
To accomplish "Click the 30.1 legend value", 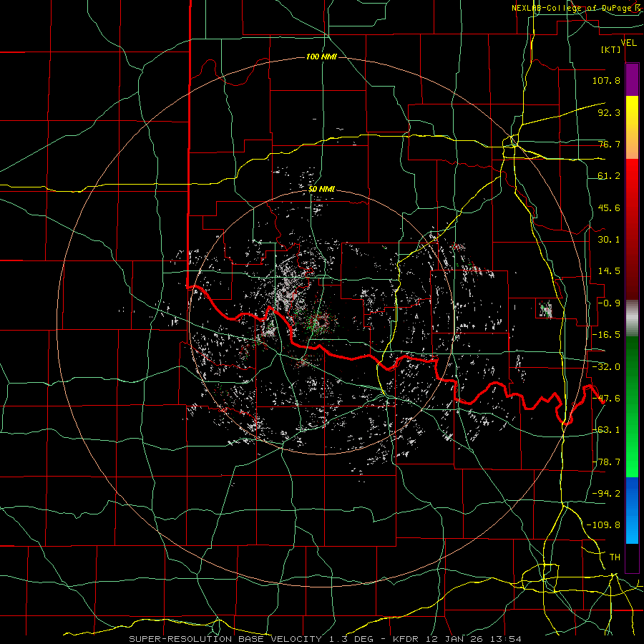I will coord(609,240).
